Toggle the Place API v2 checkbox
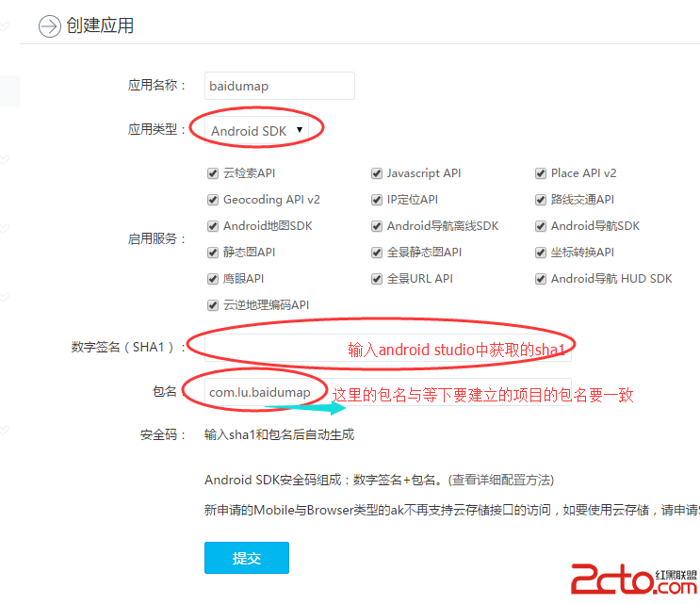 coord(541,173)
